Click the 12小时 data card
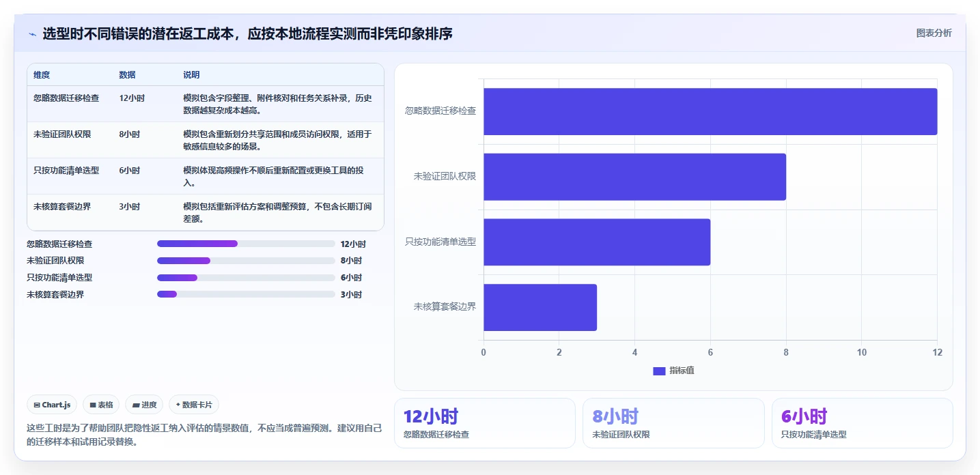 point(484,423)
